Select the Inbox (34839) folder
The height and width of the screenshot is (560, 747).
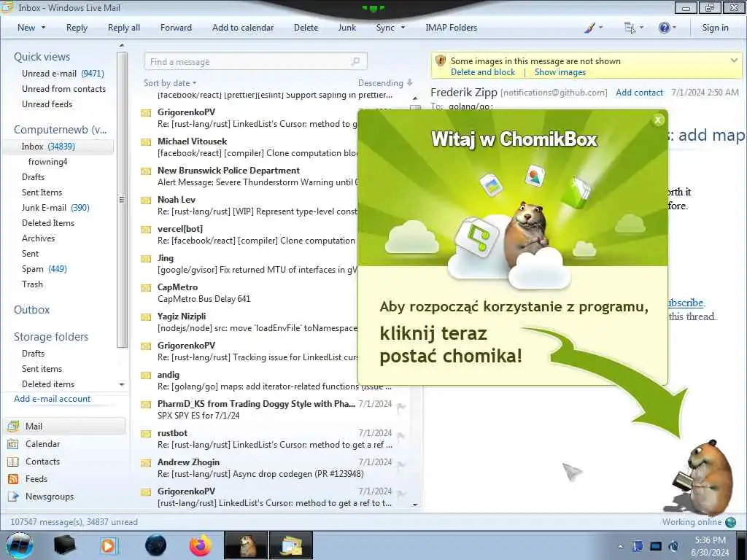pyautogui.click(x=58, y=147)
